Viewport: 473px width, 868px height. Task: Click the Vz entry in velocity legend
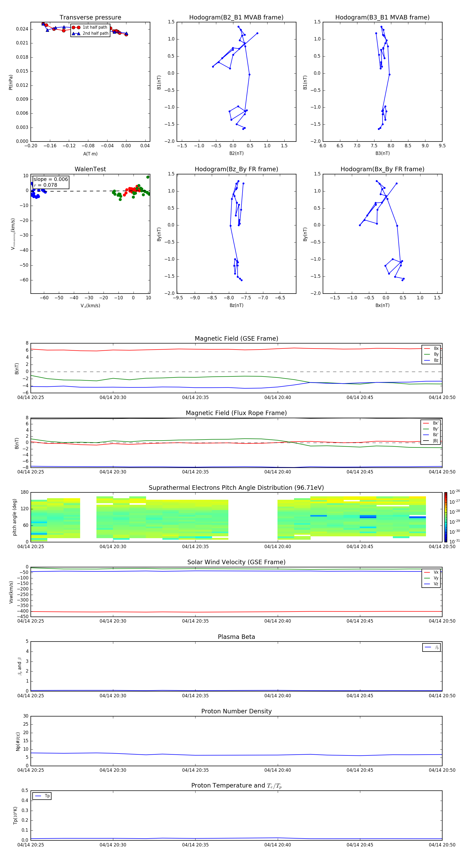431,584
